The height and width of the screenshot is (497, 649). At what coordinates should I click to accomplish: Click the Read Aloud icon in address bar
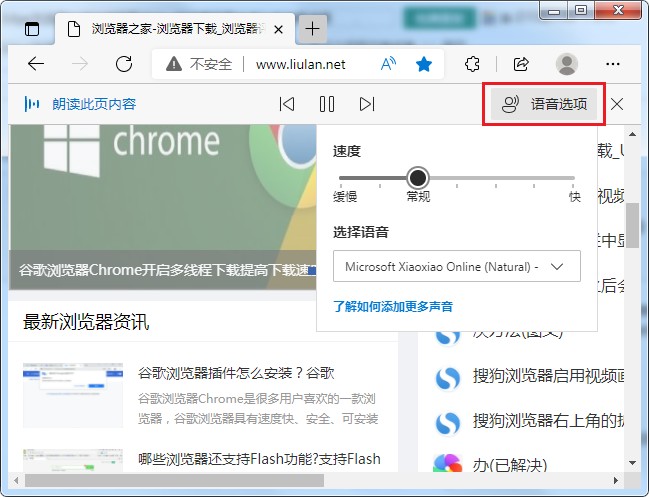[389, 64]
